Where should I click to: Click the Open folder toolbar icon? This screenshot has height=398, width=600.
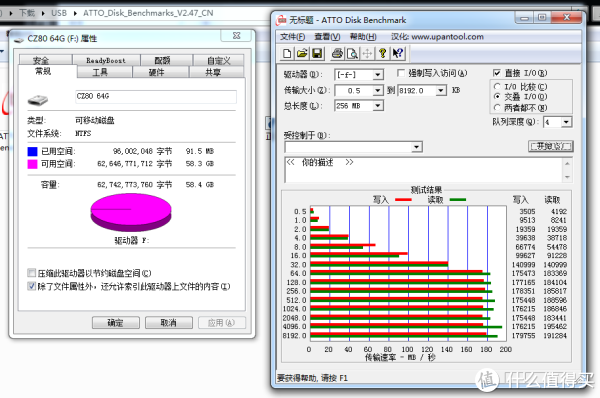(302, 53)
